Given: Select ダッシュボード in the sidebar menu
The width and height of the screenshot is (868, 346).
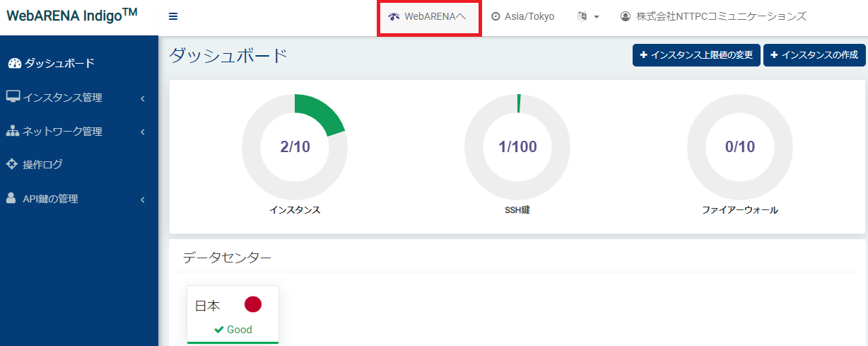Looking at the screenshot, I should point(59,64).
